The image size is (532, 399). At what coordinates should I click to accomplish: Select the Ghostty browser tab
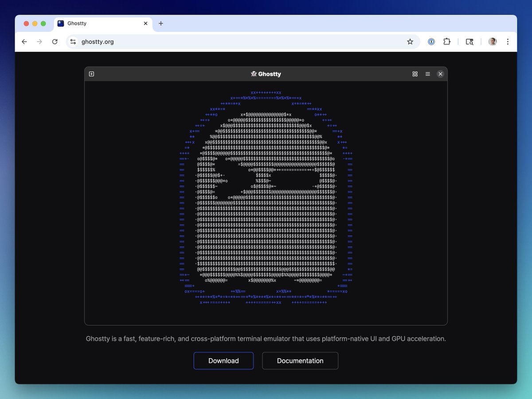pyautogui.click(x=103, y=24)
